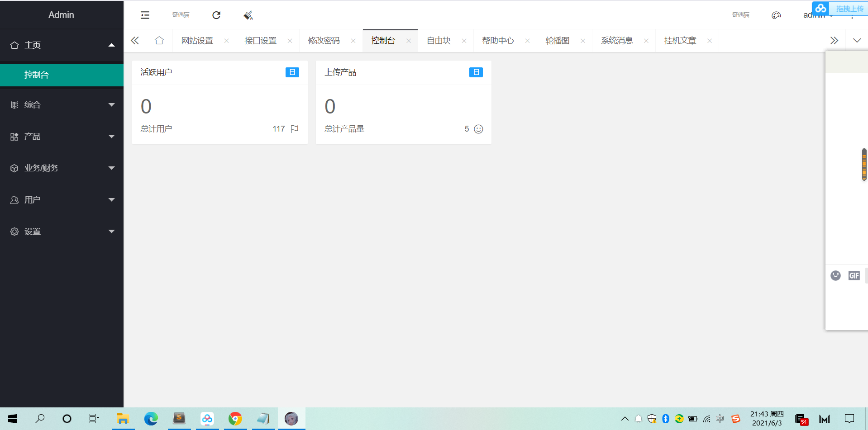
Task: Close the 自由块 tab
Action: [464, 41]
